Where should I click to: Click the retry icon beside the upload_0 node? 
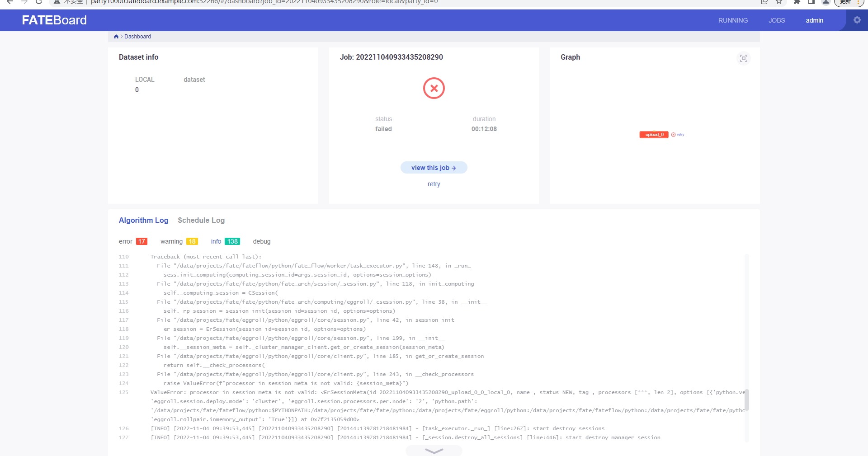coord(673,134)
